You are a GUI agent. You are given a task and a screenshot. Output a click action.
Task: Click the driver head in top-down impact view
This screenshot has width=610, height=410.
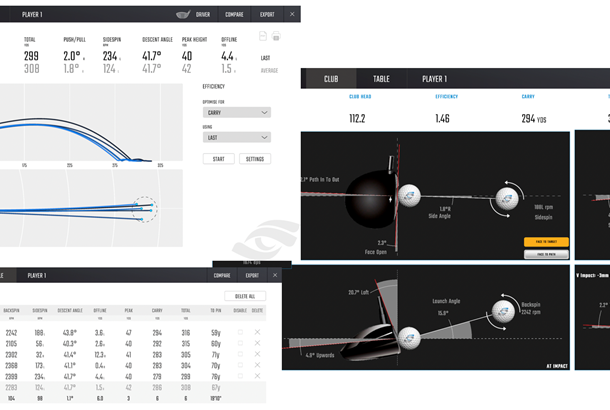coord(372,198)
